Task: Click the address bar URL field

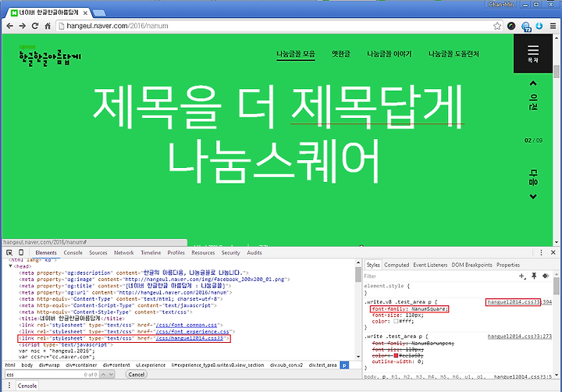Action: tap(276, 26)
